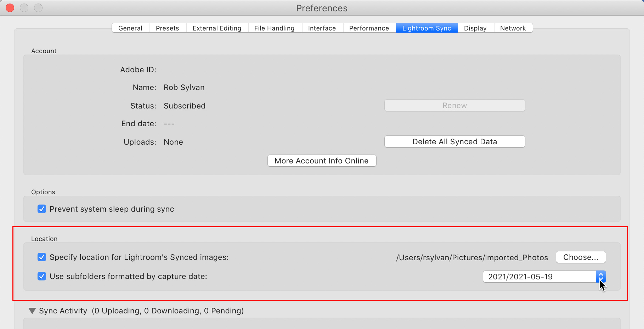Open the Performance tab
Screen dimensions: 644x329
coord(369,28)
